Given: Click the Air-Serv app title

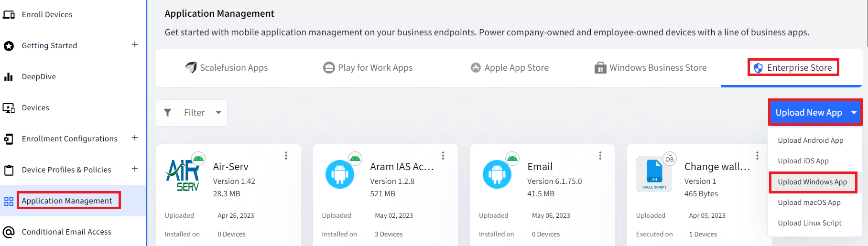Looking at the screenshot, I should pyautogui.click(x=231, y=167).
